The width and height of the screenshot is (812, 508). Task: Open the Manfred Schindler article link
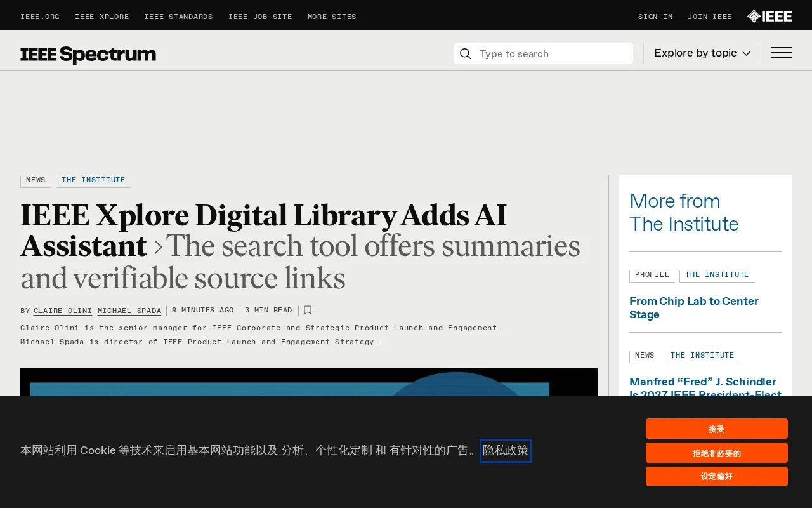click(x=705, y=387)
